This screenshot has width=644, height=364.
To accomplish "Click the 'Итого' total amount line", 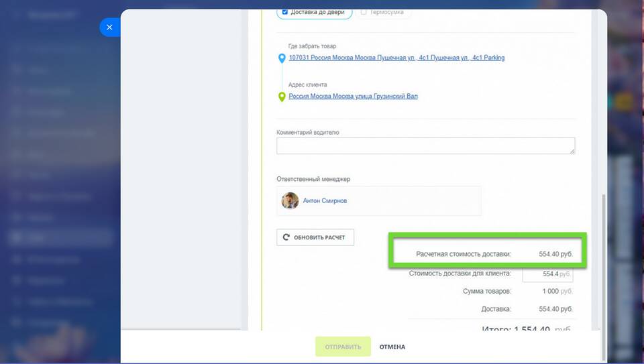I will click(527, 329).
